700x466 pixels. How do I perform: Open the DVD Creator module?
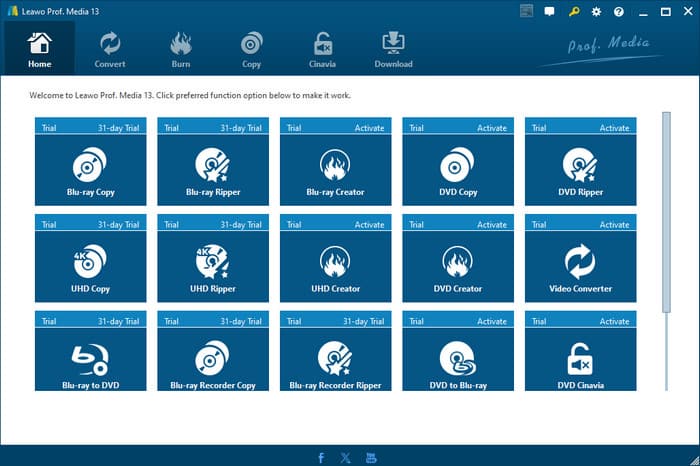point(458,266)
